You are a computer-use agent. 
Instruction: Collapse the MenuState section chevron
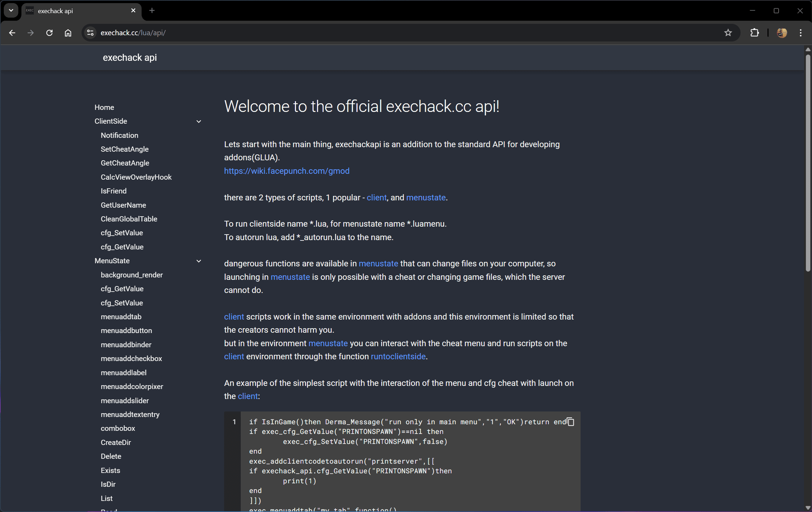point(199,261)
